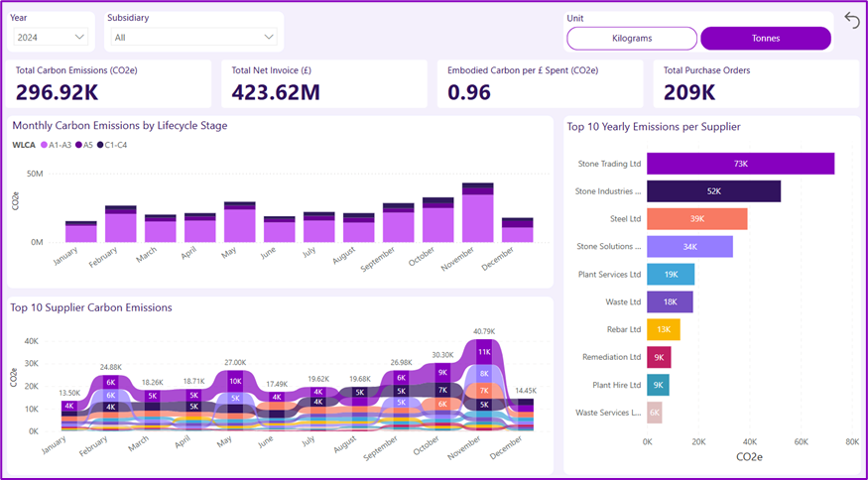Select the Steel Ltd 39K bar
Image resolution: width=868 pixels, height=480 pixels.
(696, 219)
